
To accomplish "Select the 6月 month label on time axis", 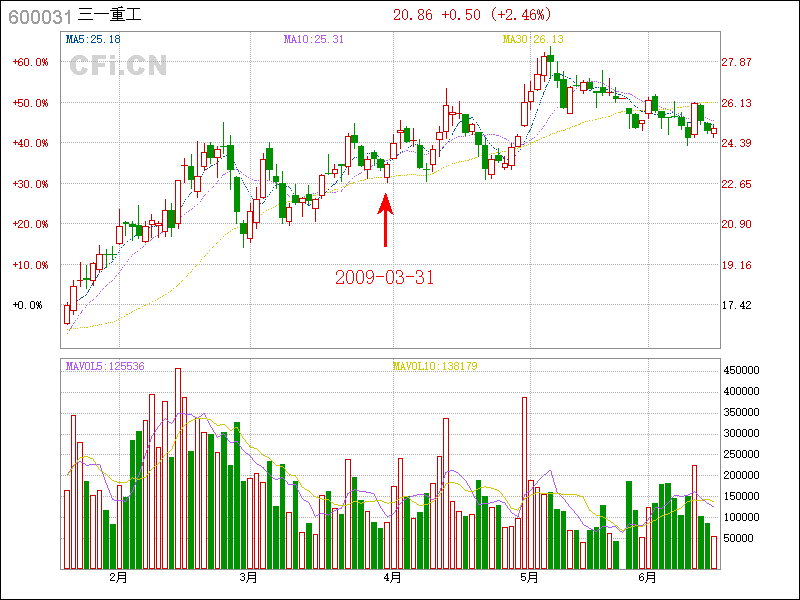I will click(x=647, y=577).
